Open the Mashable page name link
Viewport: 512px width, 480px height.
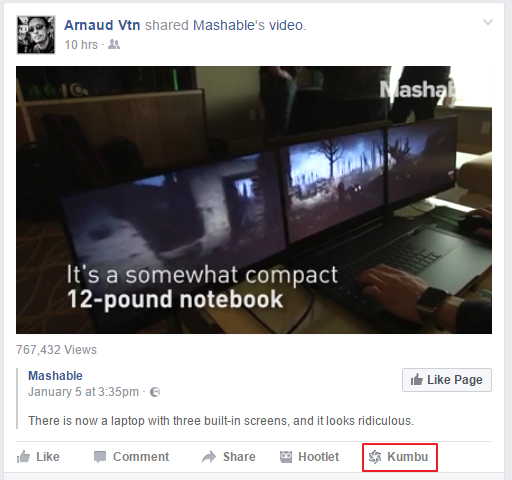[55, 376]
